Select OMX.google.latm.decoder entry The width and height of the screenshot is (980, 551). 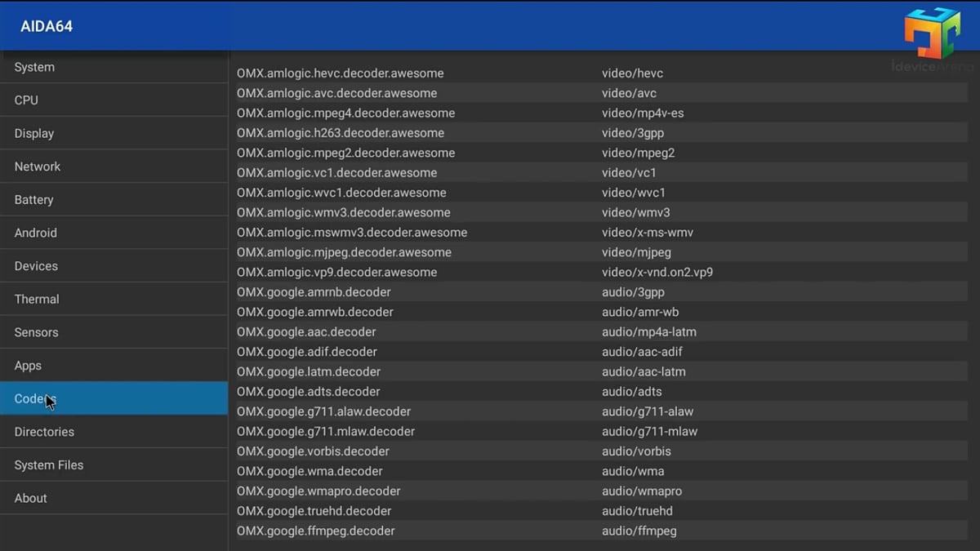tap(602, 371)
